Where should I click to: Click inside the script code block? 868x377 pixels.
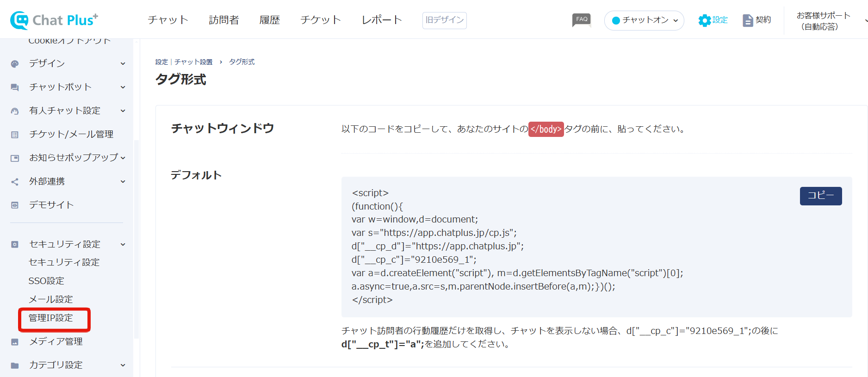click(596, 247)
